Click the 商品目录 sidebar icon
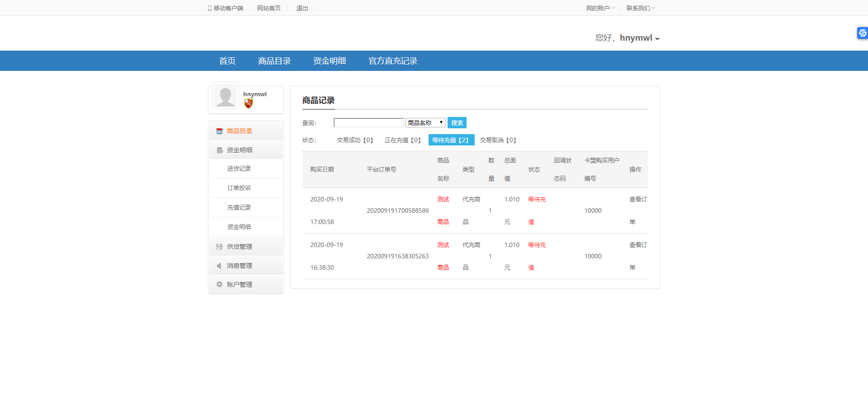This screenshot has height=416, width=868. [219, 131]
